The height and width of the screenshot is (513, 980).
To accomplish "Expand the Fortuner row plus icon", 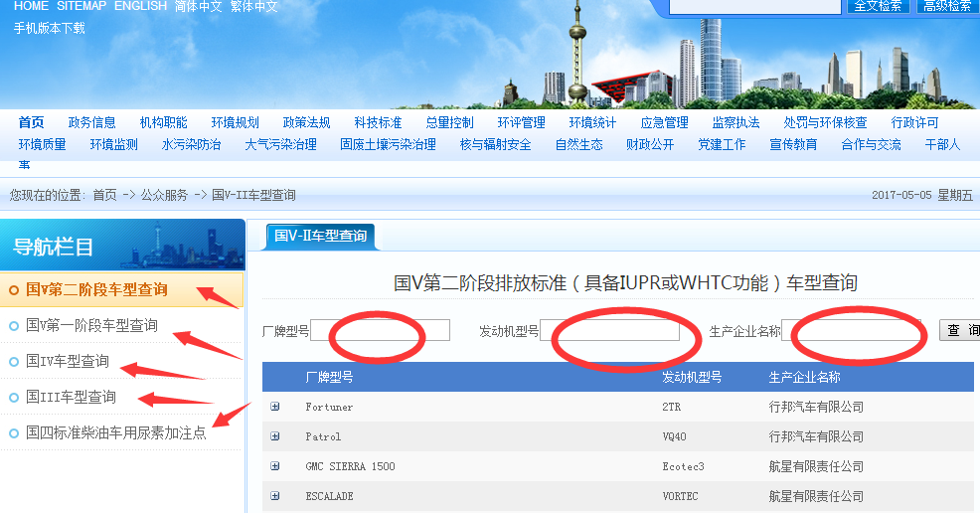I will (x=275, y=407).
